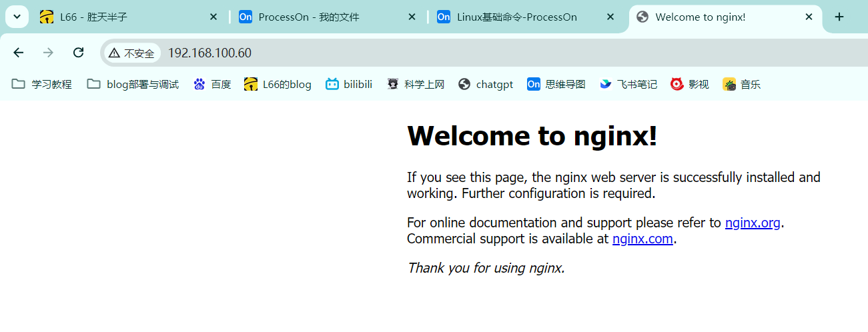The height and width of the screenshot is (332, 868).
Task: Open the chatgpt bookmark
Action: click(x=486, y=84)
